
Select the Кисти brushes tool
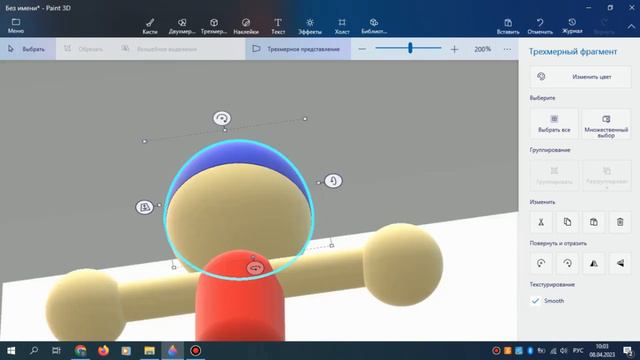click(150, 26)
